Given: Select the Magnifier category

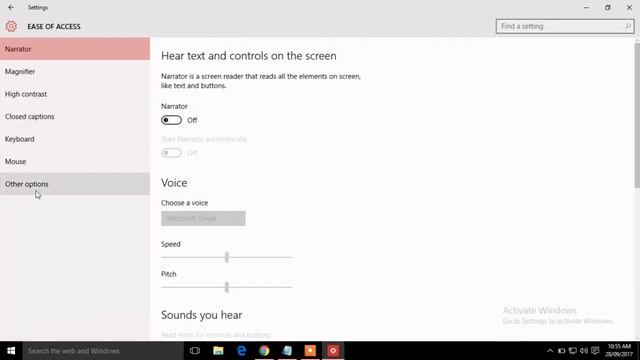Looking at the screenshot, I should tap(75, 71).
